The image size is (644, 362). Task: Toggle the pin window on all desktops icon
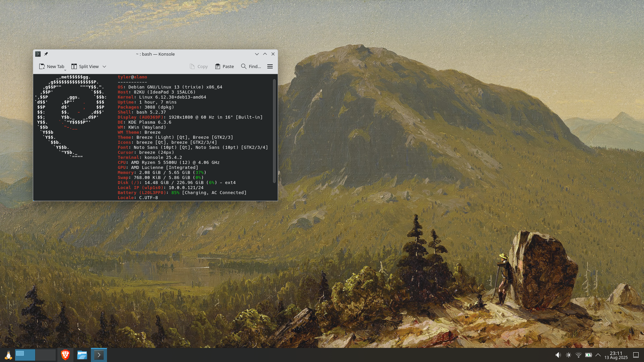click(46, 54)
